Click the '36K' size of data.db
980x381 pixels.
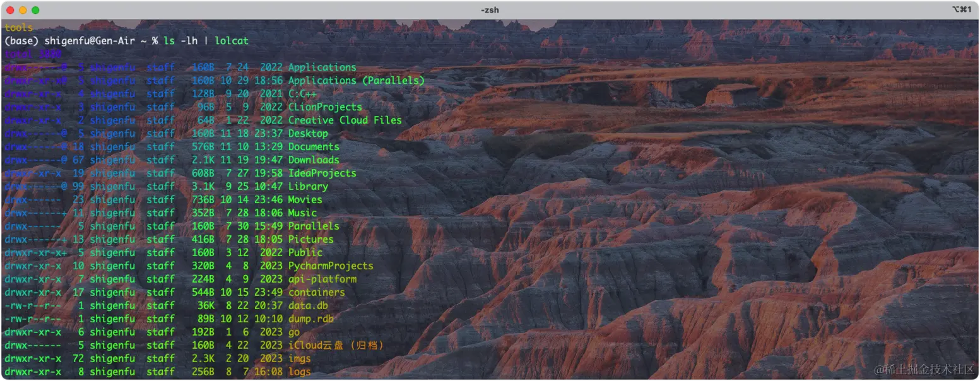pyautogui.click(x=206, y=306)
